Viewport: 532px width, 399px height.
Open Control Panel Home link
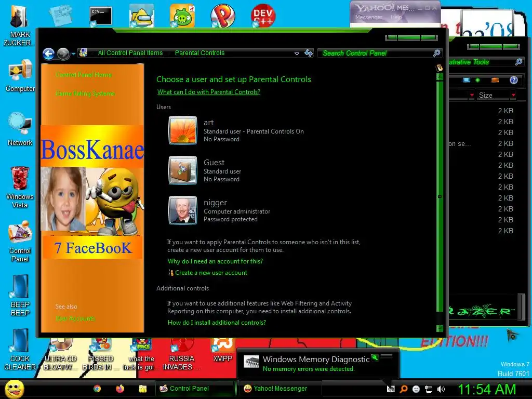84,75
